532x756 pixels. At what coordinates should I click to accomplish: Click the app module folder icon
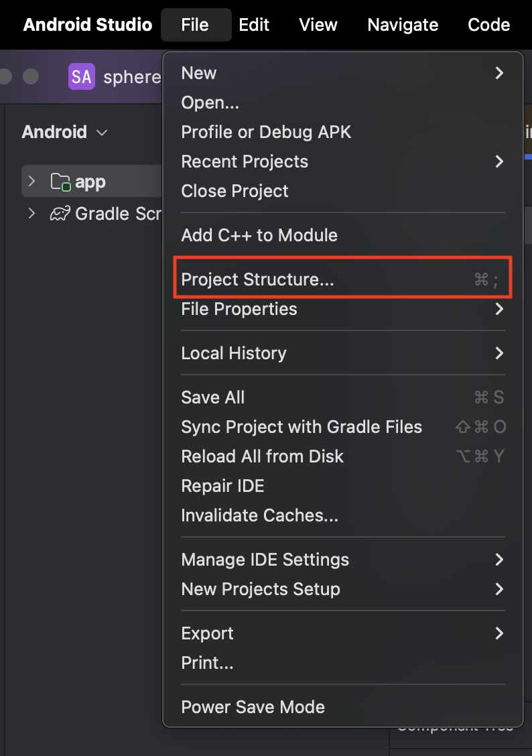(x=61, y=181)
